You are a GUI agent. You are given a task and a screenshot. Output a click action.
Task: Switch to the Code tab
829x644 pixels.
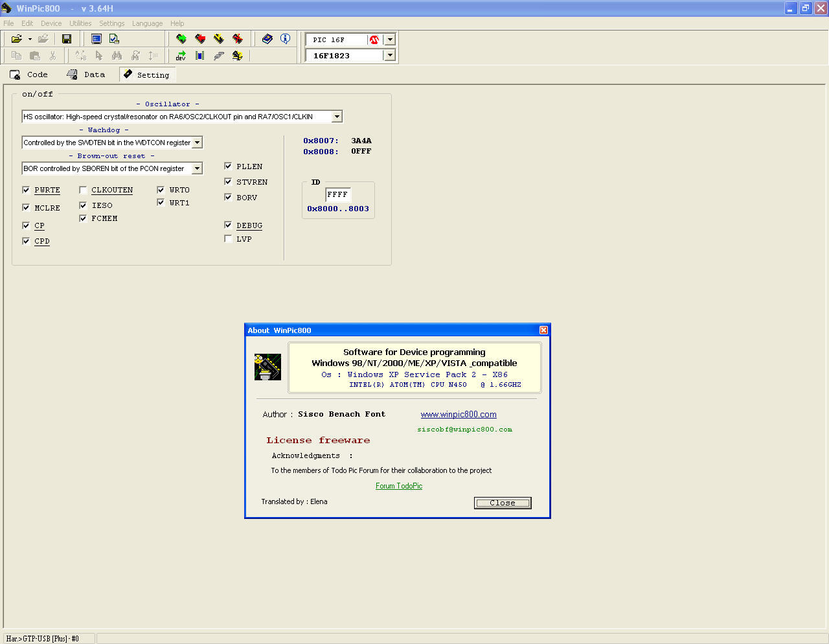[x=29, y=75]
